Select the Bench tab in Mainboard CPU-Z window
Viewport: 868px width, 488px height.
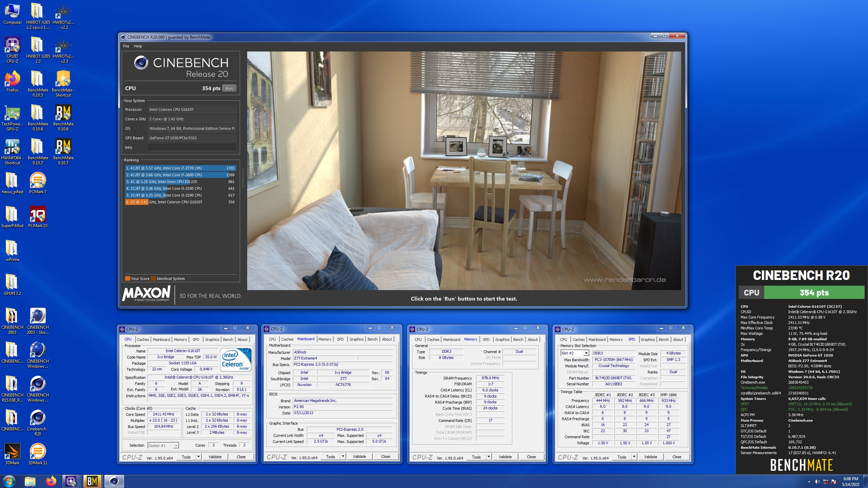click(372, 339)
